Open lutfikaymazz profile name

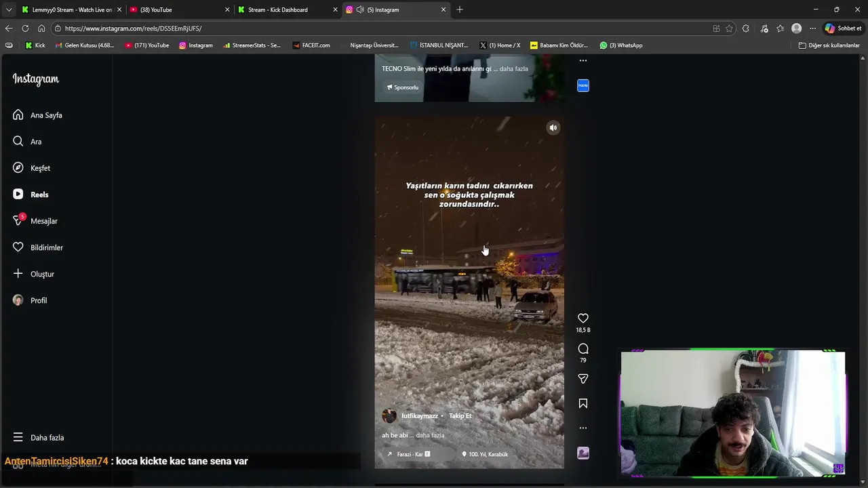click(420, 416)
